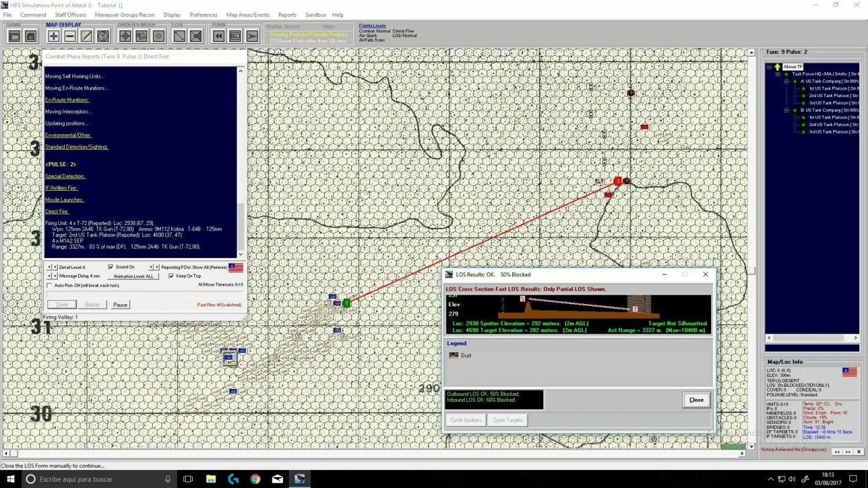Click the circle icon in ORDERS MODE

pyautogui.click(x=159, y=36)
